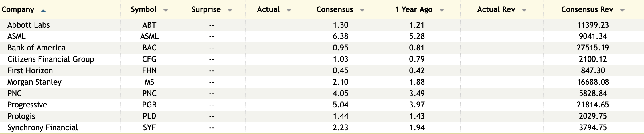
Task: Click the Actual column sort arrow
Action: (x=289, y=11)
